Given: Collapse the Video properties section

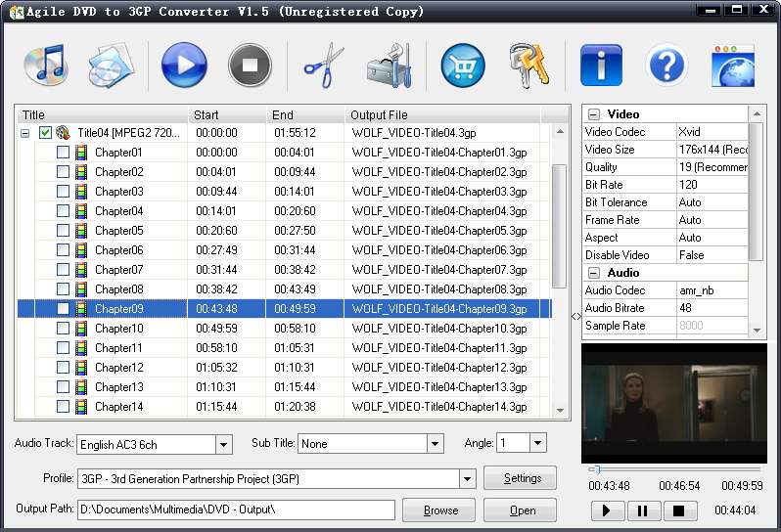Looking at the screenshot, I should 593,114.
